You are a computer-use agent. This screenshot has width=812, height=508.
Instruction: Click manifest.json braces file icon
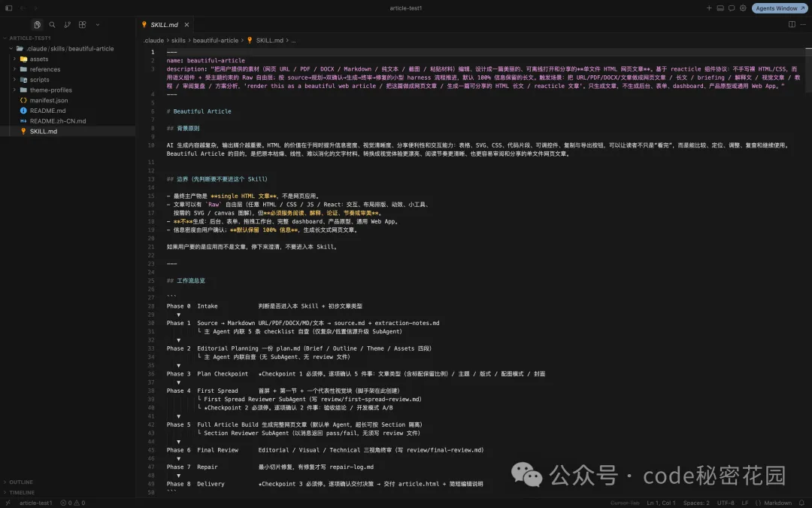[x=23, y=101]
